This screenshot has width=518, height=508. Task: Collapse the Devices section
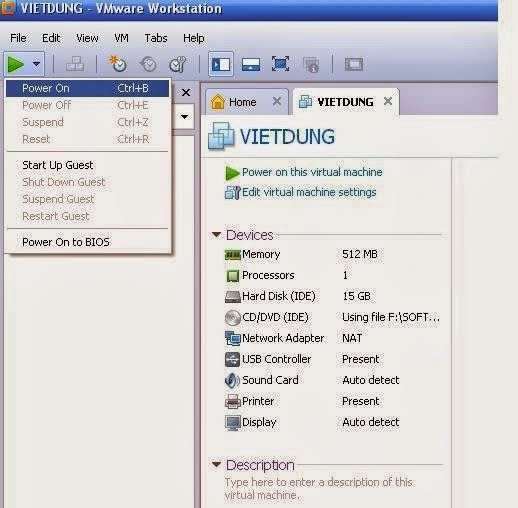216,235
